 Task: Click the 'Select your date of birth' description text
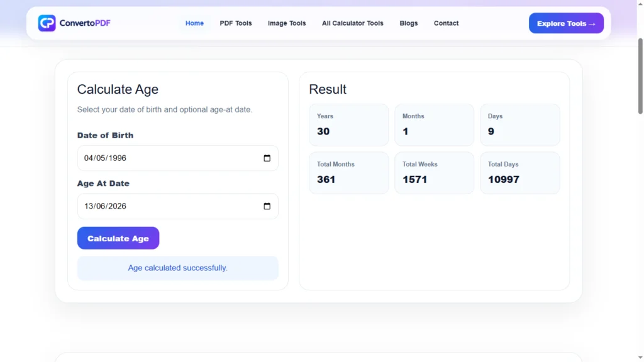click(x=165, y=109)
